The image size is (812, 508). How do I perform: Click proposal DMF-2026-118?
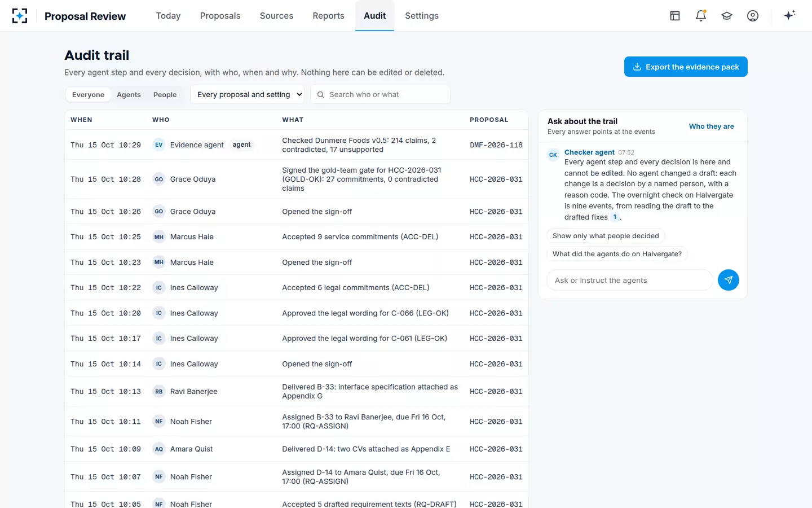(x=496, y=145)
